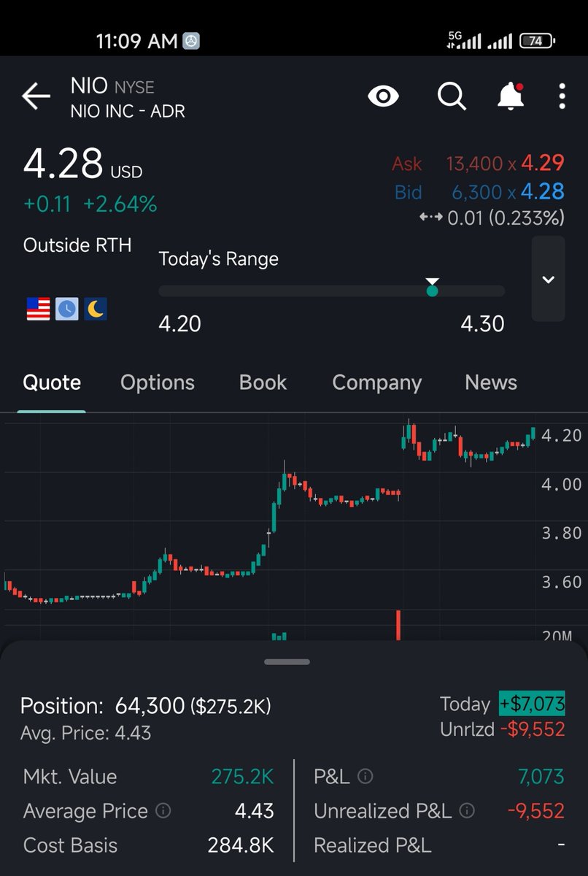Tap the Outside RTH label

(77, 245)
